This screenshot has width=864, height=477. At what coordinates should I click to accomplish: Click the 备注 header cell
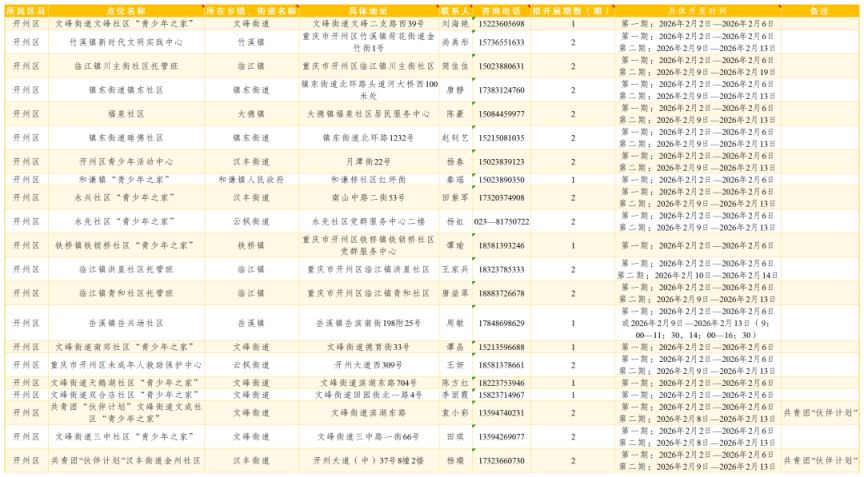click(x=819, y=11)
